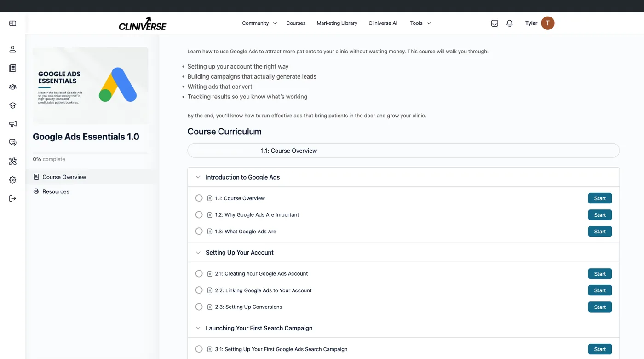
Task: Toggle the sidebar collapse icon
Action: (x=12, y=23)
